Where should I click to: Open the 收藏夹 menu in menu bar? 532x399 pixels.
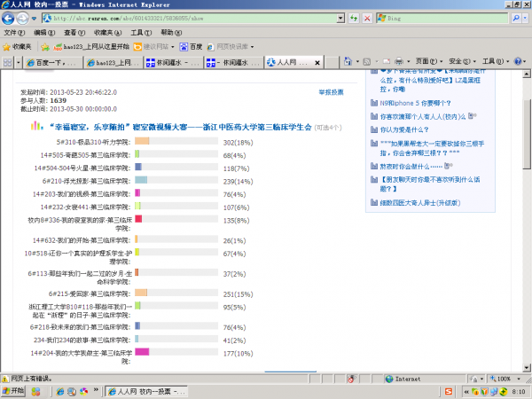pyautogui.click(x=107, y=33)
